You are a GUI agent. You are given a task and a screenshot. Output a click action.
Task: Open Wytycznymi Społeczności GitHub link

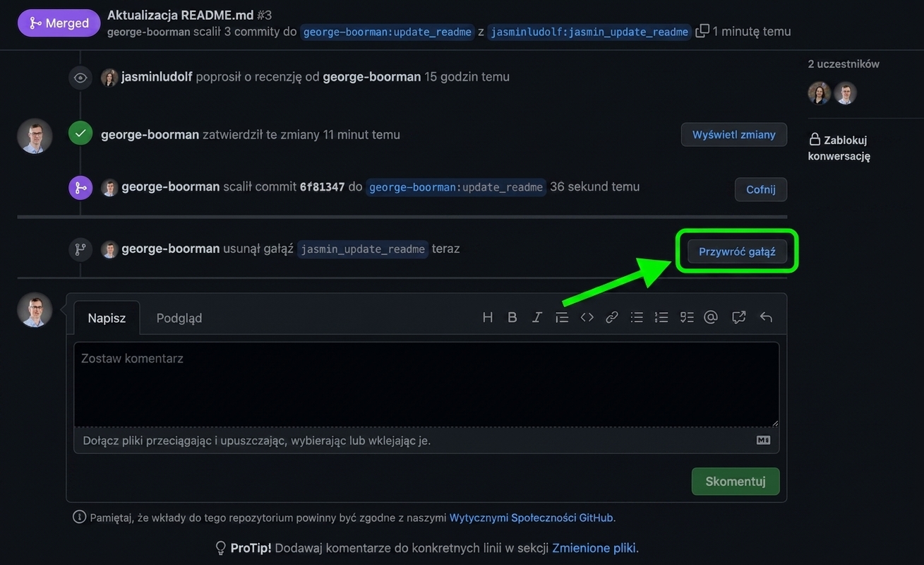[x=532, y=518]
